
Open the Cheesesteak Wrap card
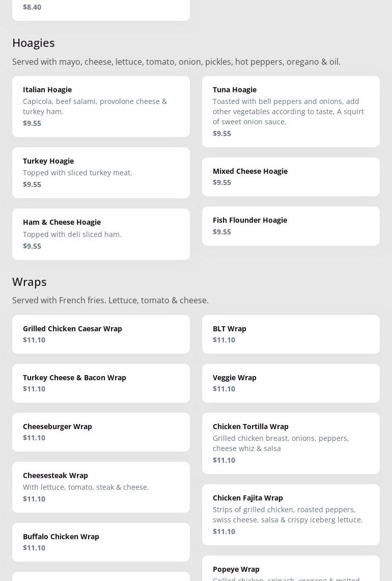tap(101, 487)
